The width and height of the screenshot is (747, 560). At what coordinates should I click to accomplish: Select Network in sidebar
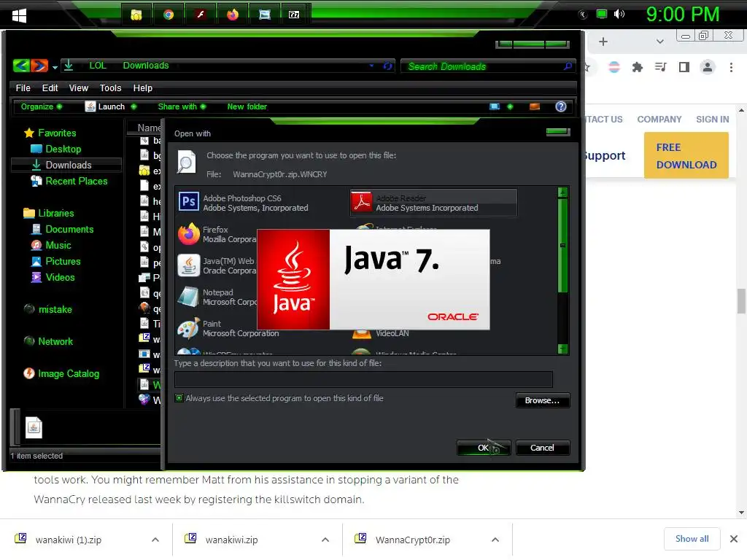point(49,341)
